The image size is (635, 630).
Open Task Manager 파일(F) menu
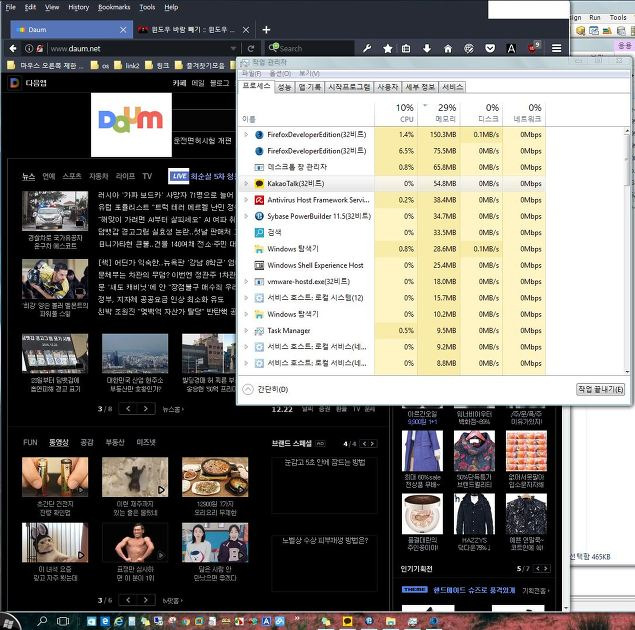point(251,74)
